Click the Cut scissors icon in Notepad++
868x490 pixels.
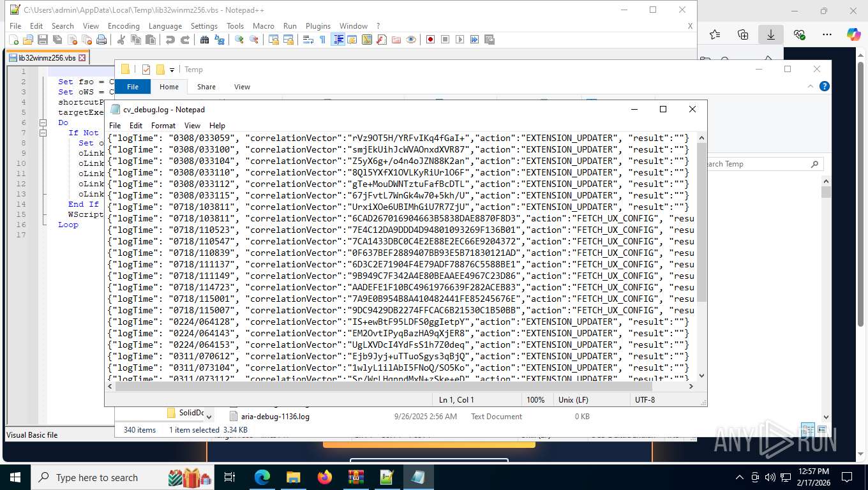click(x=121, y=40)
